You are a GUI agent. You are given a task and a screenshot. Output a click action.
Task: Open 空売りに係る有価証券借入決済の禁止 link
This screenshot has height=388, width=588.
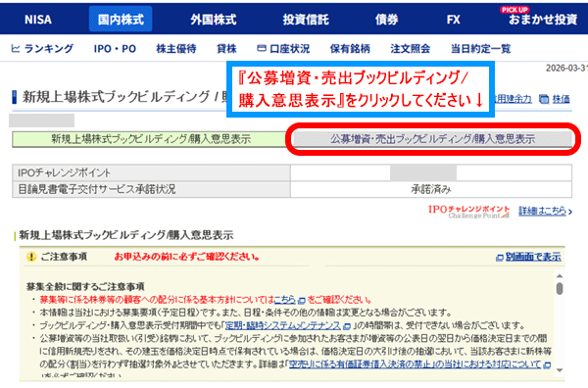coord(415,364)
